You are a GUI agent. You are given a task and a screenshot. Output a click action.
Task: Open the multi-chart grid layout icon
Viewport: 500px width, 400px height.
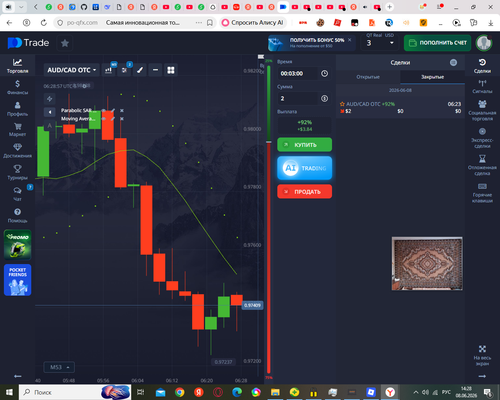tap(171, 70)
